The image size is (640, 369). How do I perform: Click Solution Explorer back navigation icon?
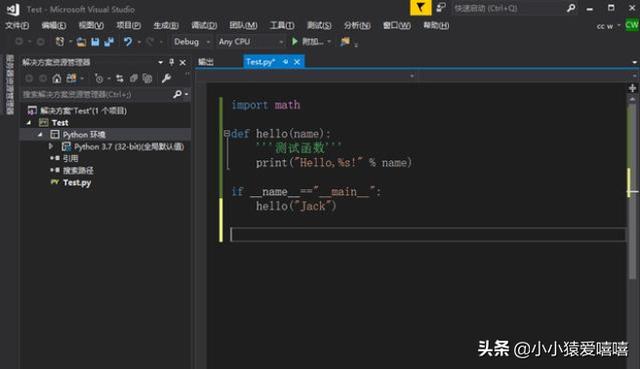29,78
